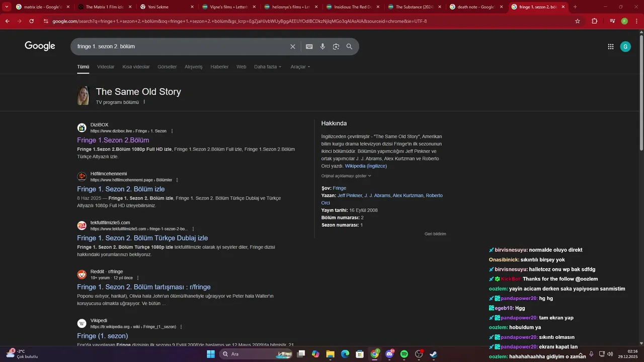Screen dimensions: 644x362
Task: Open the Google account avatar menu
Action: (x=625, y=46)
